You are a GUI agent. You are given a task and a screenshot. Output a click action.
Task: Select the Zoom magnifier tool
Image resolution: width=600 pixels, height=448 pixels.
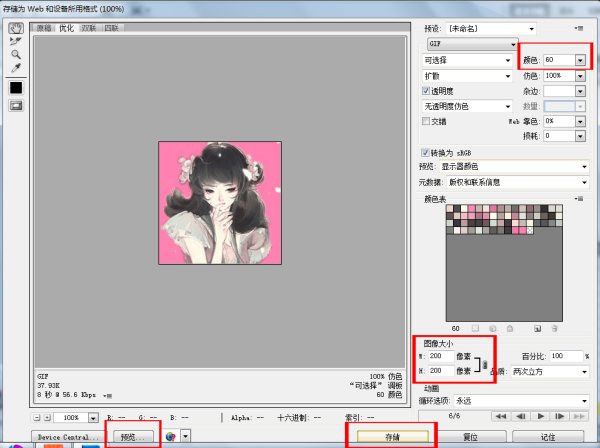[16, 54]
